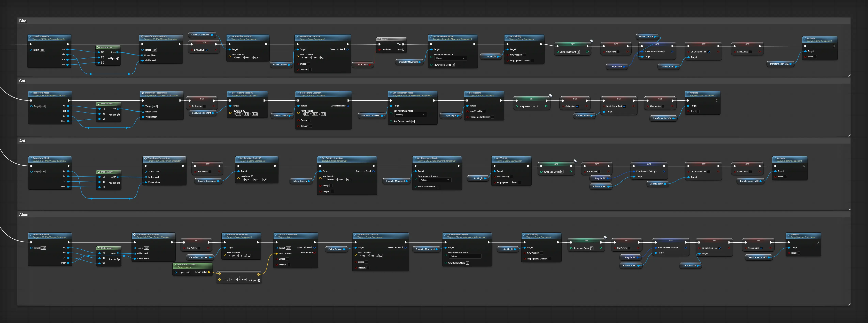This screenshot has width=868, height=323.
Task: Toggle Sweep checkbox on Bird Set Relative Location
Action: [x=309, y=64]
